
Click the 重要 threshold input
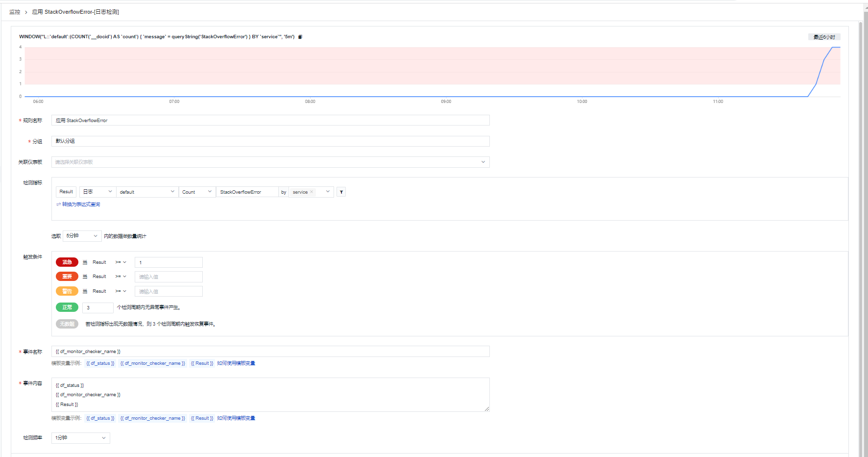pos(169,277)
